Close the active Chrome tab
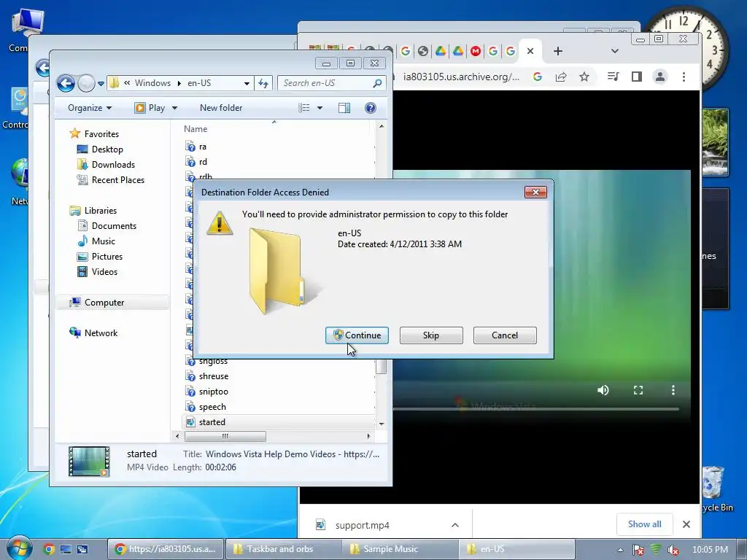The height and width of the screenshot is (560, 747). (x=530, y=51)
